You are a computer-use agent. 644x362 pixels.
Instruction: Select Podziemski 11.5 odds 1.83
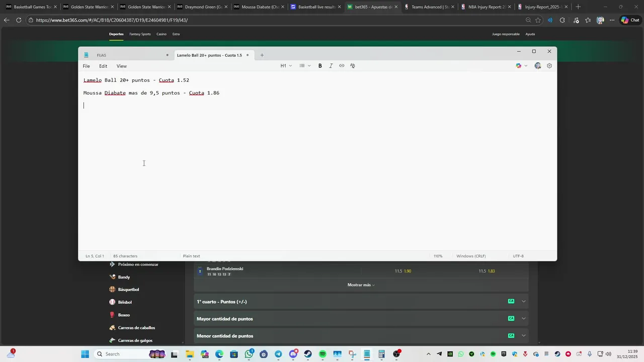487,271
